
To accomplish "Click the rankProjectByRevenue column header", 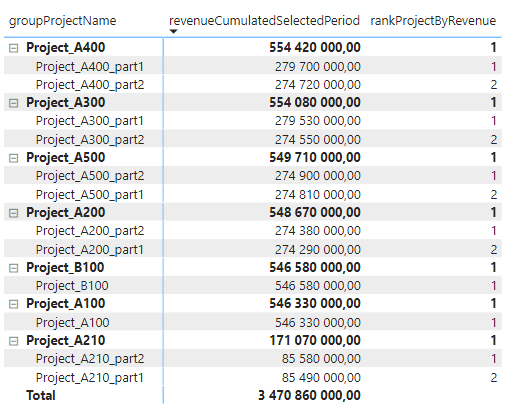I will click(x=433, y=21).
